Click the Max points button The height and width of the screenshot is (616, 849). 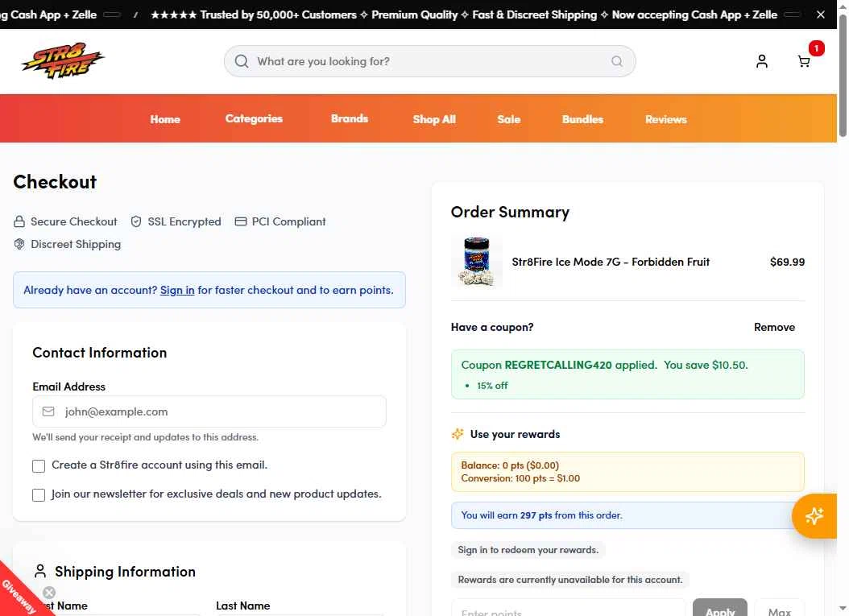click(779, 609)
